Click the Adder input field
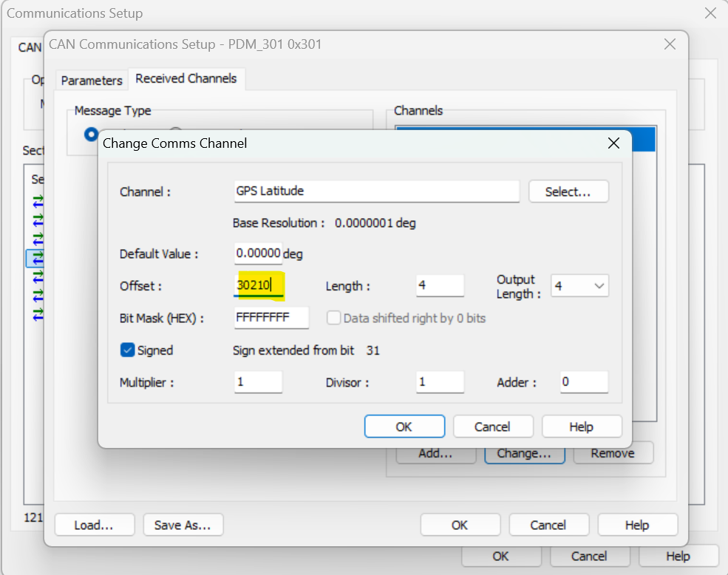This screenshot has width=728, height=575. click(583, 382)
